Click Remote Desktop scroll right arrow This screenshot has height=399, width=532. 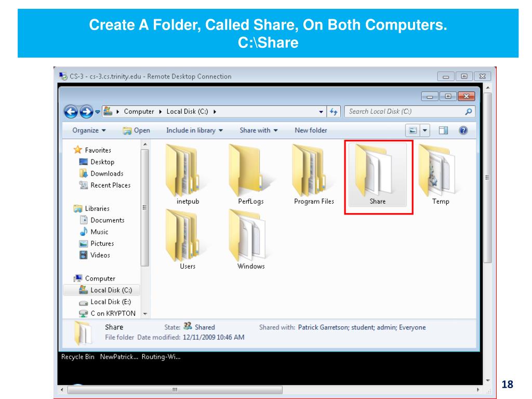[478, 390]
